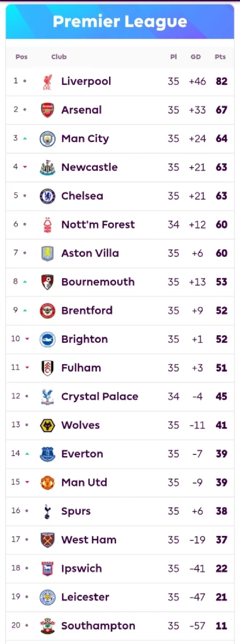
Task: Click the Wolves club logo
Action: (x=47, y=425)
